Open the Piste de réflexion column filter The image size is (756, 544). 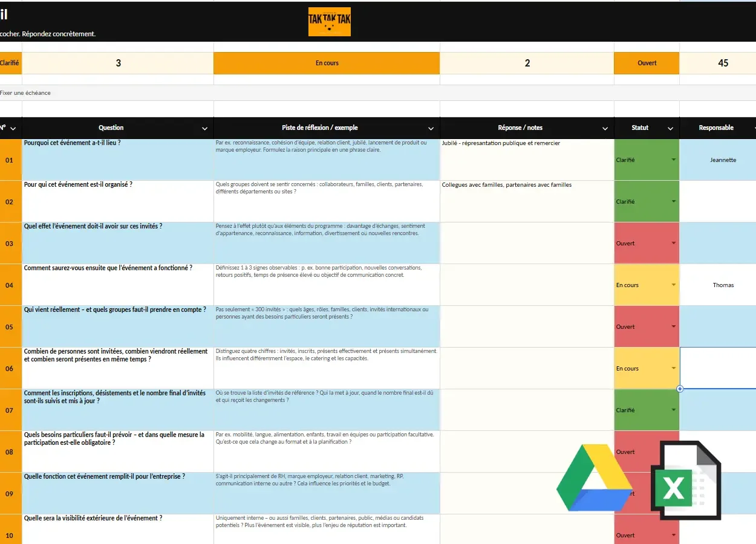(x=431, y=128)
